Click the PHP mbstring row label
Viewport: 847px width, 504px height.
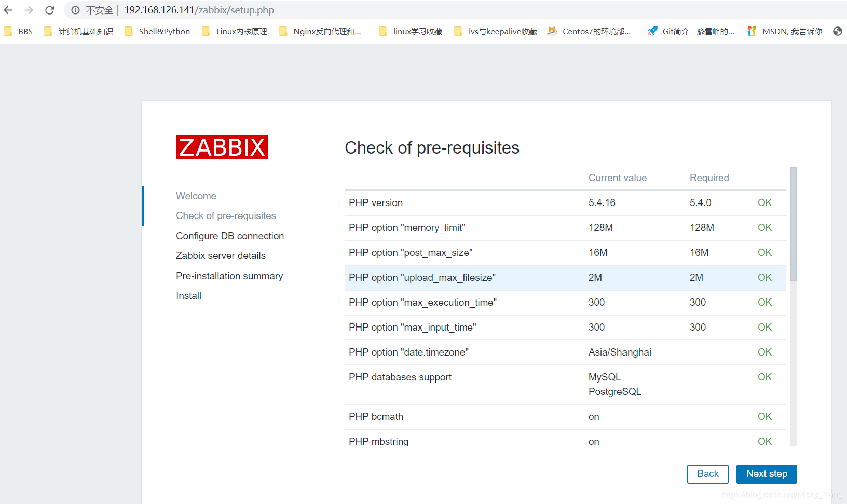(379, 442)
